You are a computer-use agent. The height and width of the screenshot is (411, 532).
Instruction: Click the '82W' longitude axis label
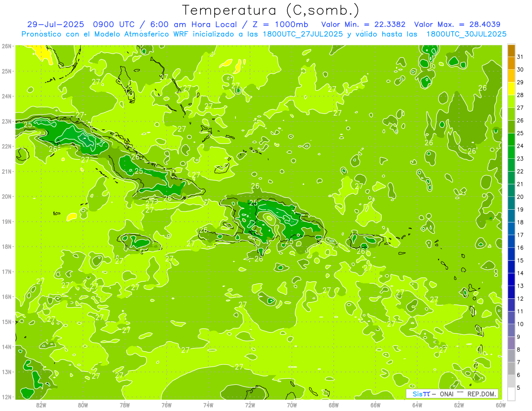click(x=41, y=405)
